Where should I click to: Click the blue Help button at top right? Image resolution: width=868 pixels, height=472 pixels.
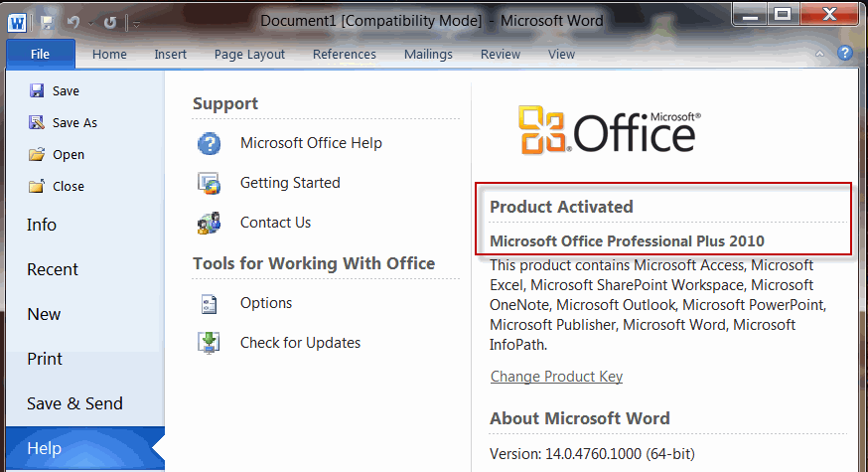coord(845,54)
